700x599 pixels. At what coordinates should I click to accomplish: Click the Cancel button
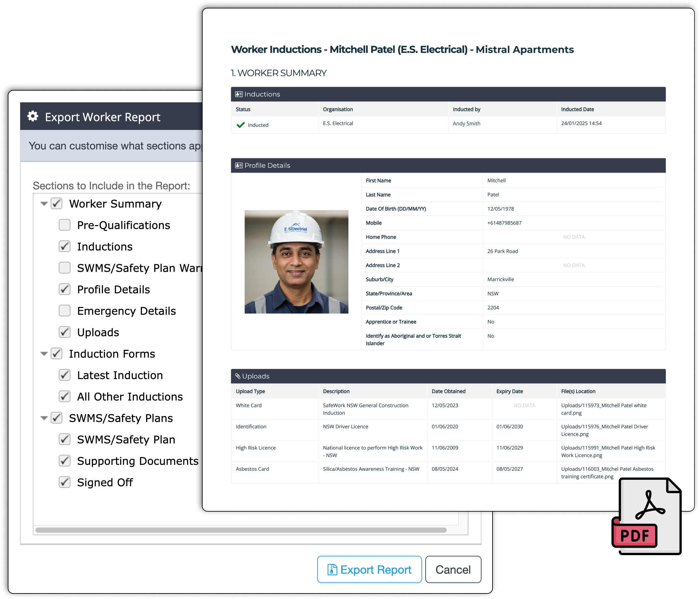click(453, 569)
